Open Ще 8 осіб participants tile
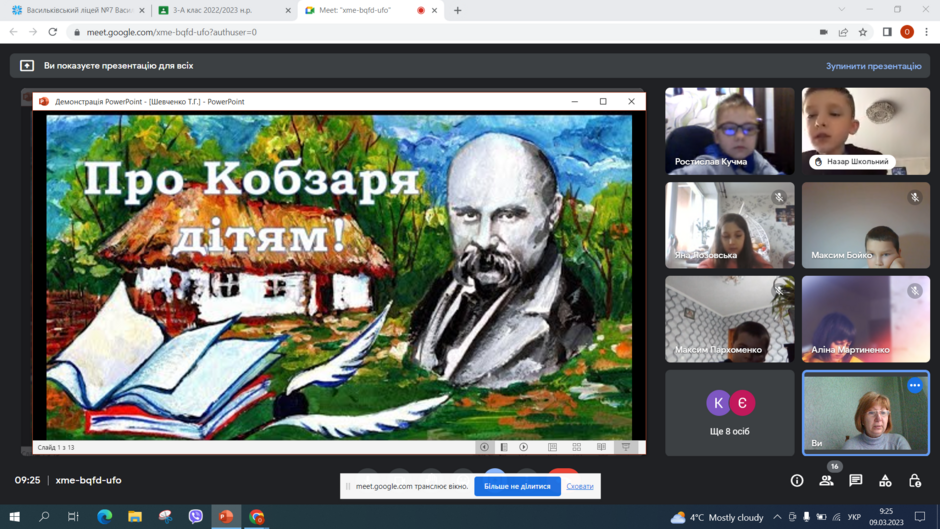940x529 pixels. point(730,413)
